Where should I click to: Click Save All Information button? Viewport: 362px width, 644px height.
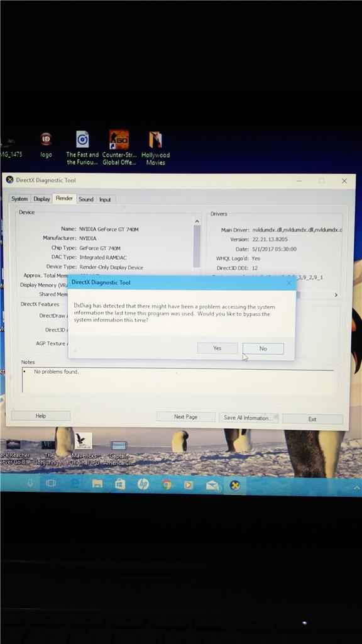point(248,418)
